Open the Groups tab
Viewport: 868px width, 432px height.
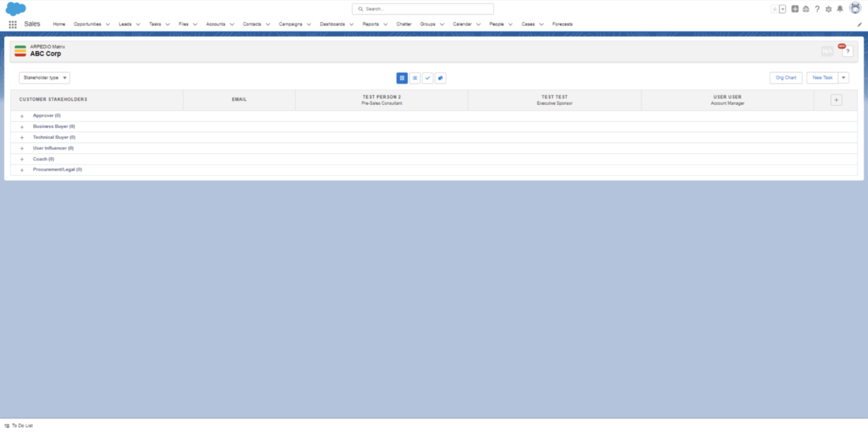(428, 24)
